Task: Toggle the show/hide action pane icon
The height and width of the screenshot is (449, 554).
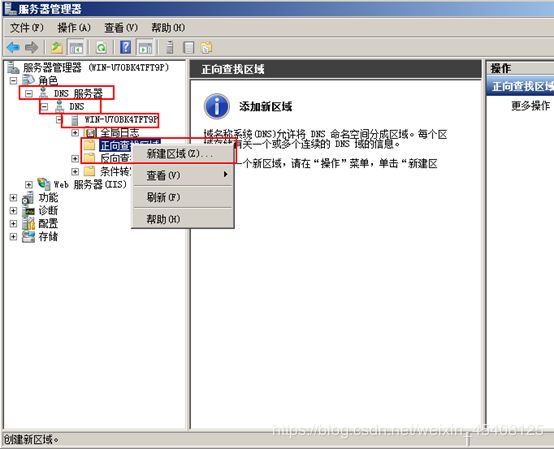Action: coord(145,47)
